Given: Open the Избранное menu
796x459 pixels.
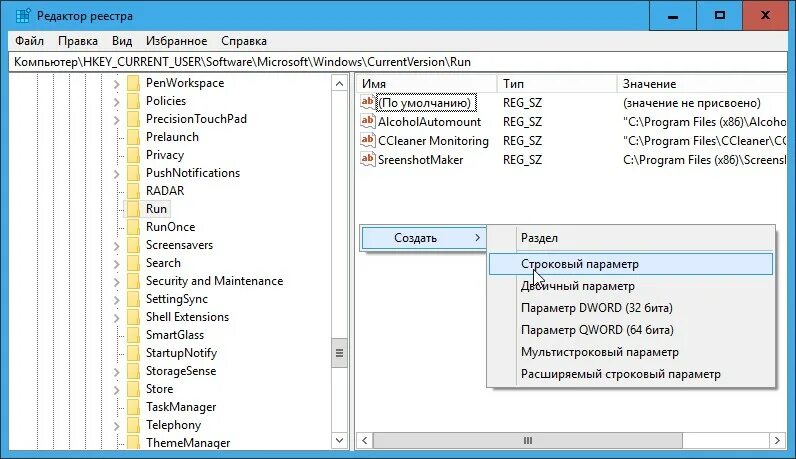Looking at the screenshot, I should point(176,41).
